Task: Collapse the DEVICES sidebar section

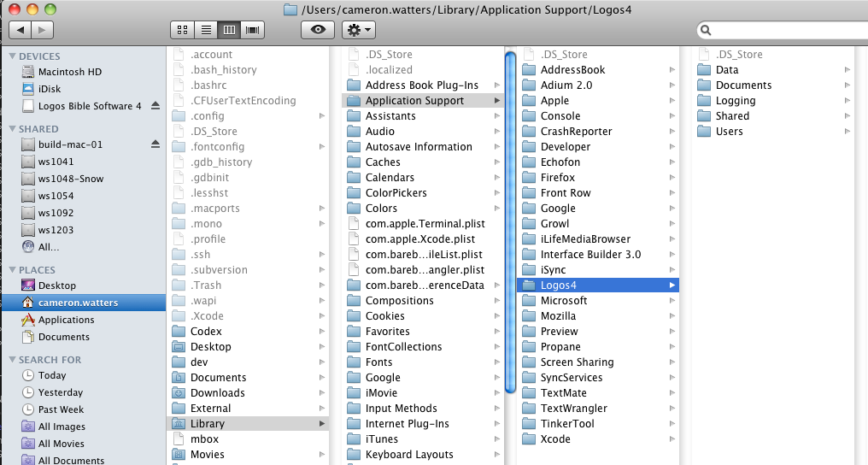Action: 12,56
